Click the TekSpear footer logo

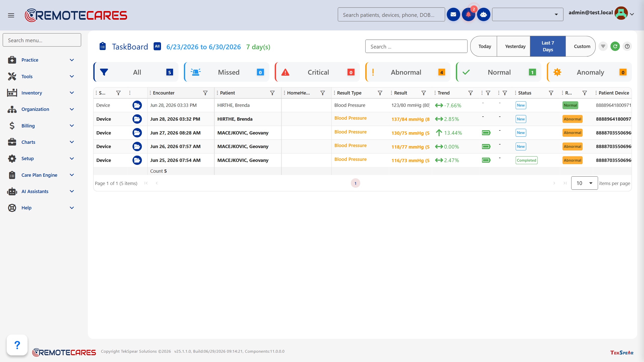click(622, 352)
